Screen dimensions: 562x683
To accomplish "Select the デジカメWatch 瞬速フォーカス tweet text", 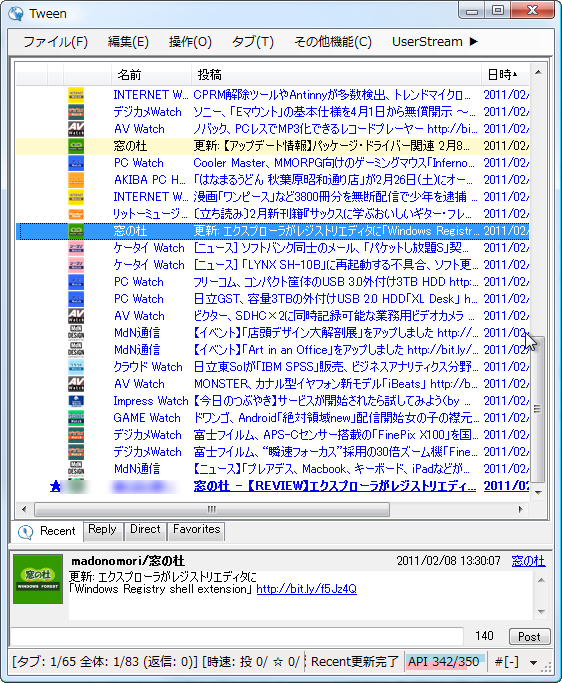I will [336, 452].
